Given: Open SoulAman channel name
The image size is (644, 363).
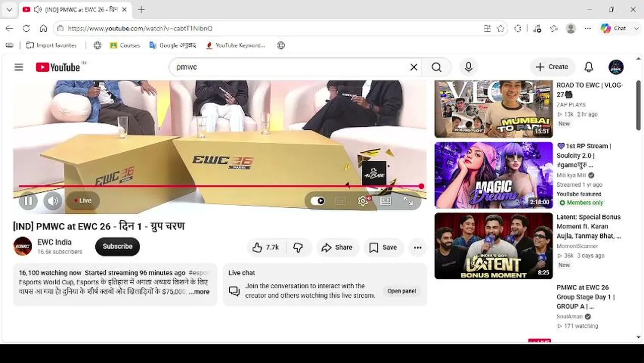Looking at the screenshot, I should (x=569, y=317).
